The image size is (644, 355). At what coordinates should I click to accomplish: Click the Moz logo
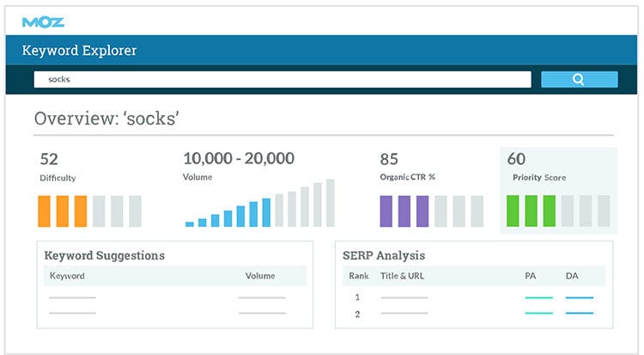[43, 22]
